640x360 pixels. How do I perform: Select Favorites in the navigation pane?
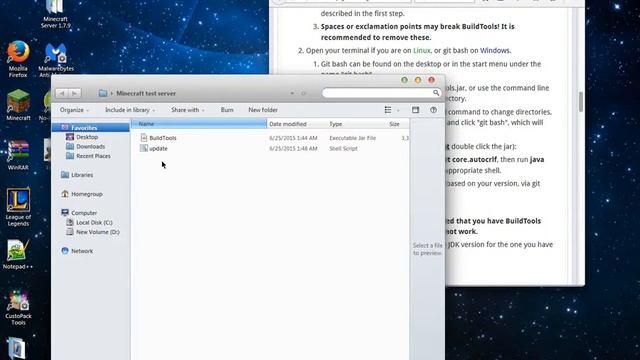[x=91, y=128]
